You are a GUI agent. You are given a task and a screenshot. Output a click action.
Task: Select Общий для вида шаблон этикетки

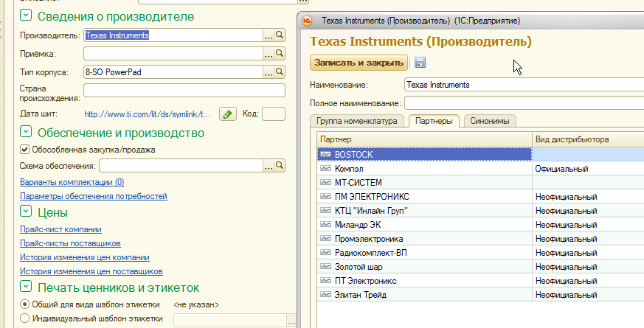[x=25, y=304]
